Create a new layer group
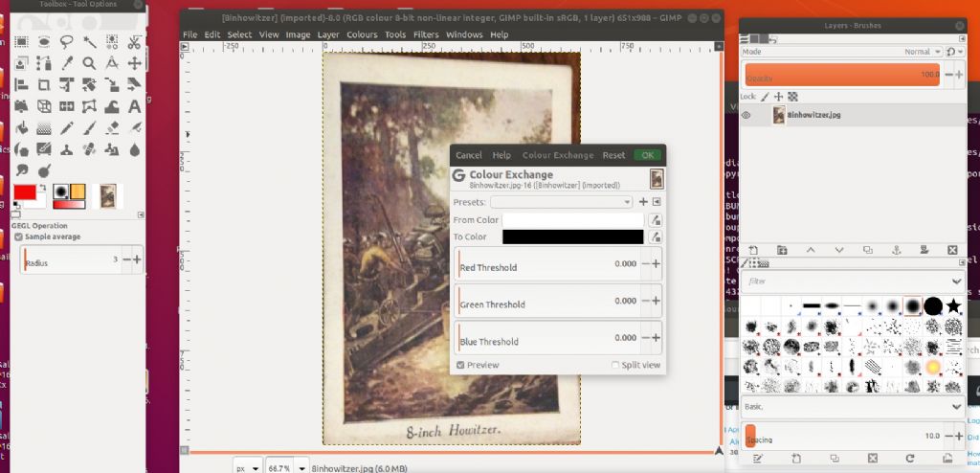The width and height of the screenshot is (980, 473). point(782,250)
